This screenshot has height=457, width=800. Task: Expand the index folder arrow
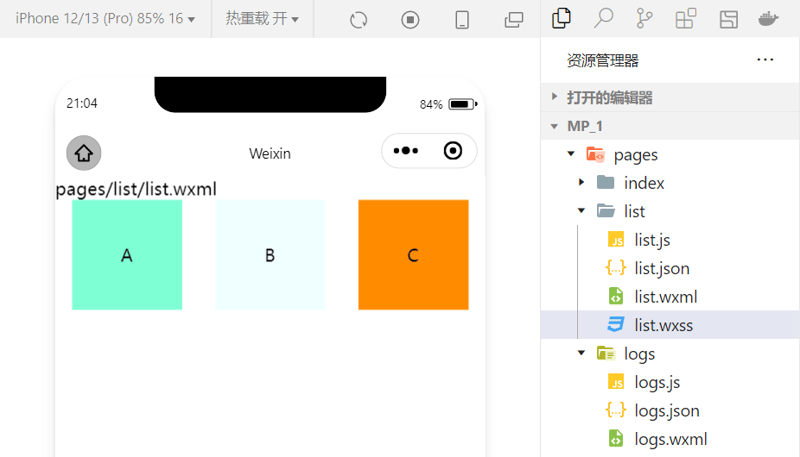[x=581, y=182]
